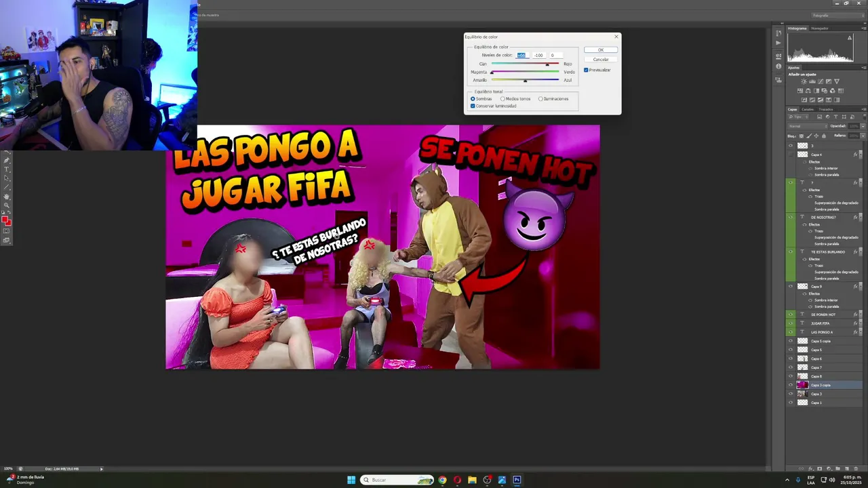Screen dimensions: 868x488
Task: Select the Sombras radio button
Action: (x=473, y=99)
